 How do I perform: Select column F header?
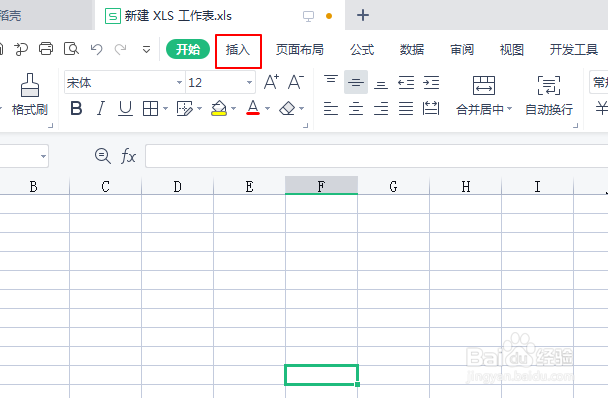pyautogui.click(x=321, y=186)
